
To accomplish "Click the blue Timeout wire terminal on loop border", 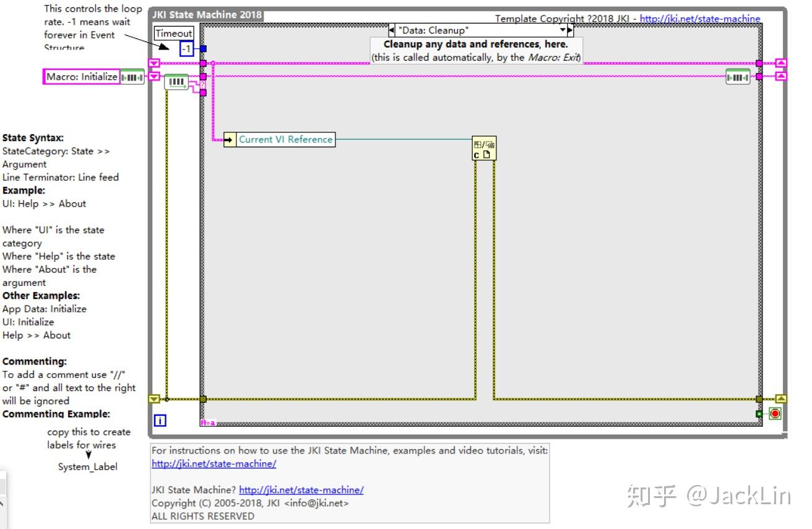I will (x=204, y=47).
